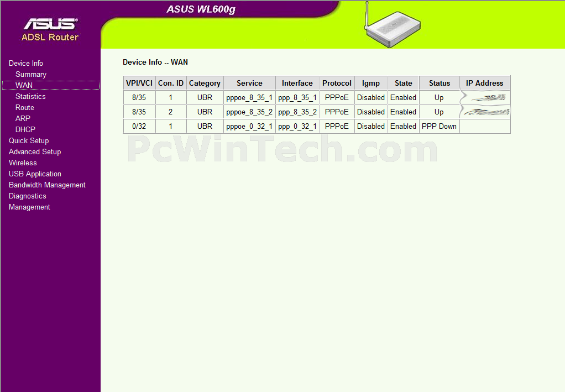Click the Interface column header
Viewport: 565px width, 392px height.
[x=297, y=83]
